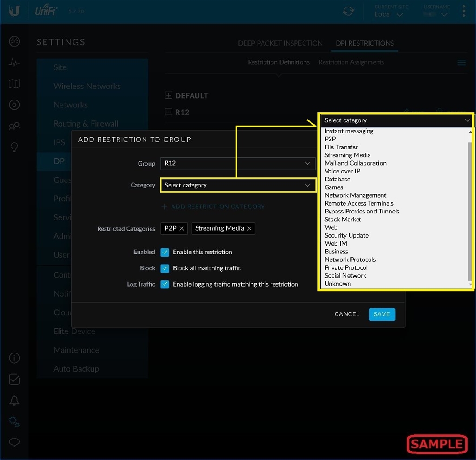Select Social Network category
This screenshot has height=460, width=476.
coord(345,276)
